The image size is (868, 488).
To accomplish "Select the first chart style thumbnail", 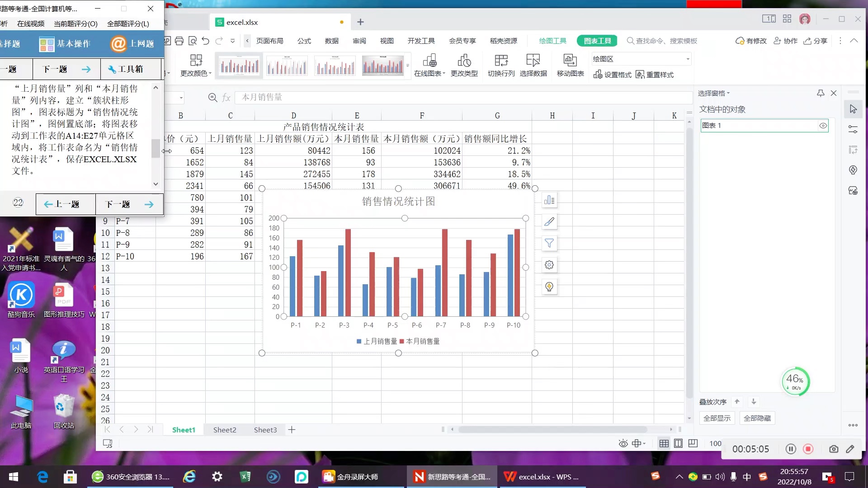I will (x=240, y=66).
